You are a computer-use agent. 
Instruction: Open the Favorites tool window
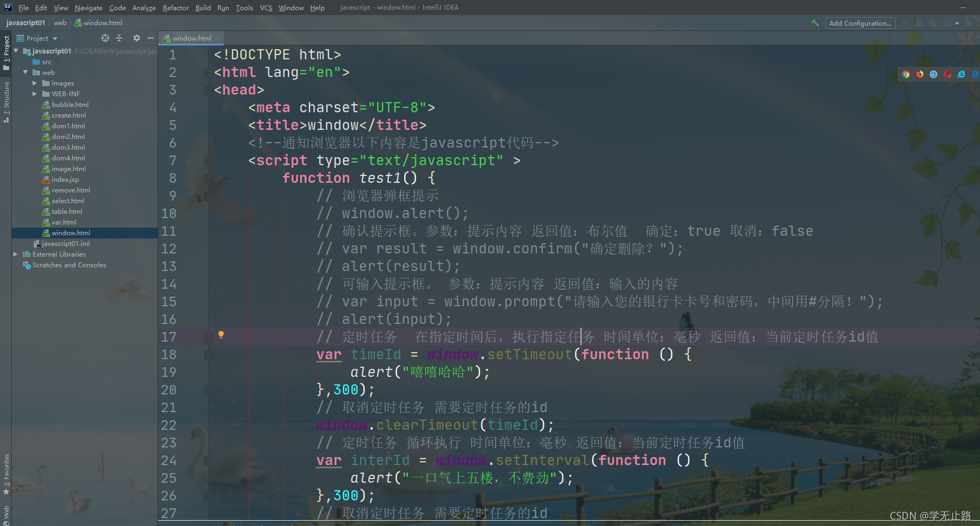[6, 475]
